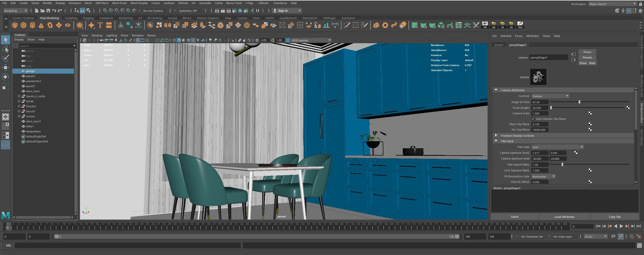Click the Focus button in Attribute Editor
The width and height of the screenshot is (644, 255).
[587, 52]
